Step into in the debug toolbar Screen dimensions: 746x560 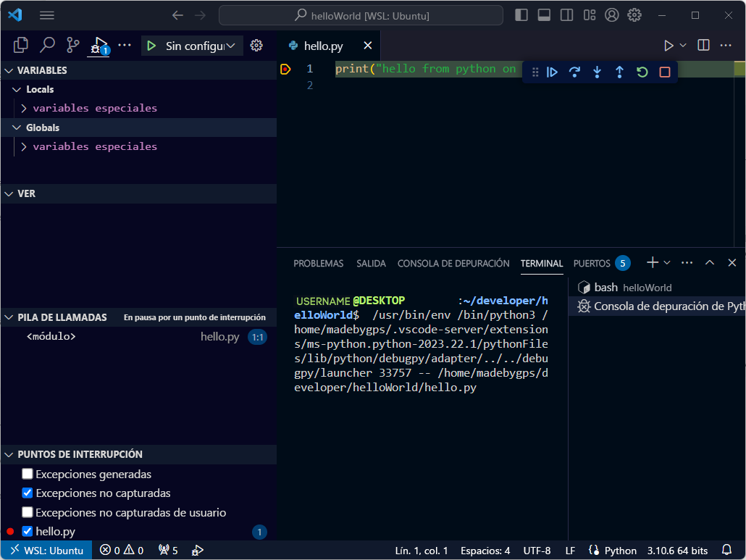point(597,72)
